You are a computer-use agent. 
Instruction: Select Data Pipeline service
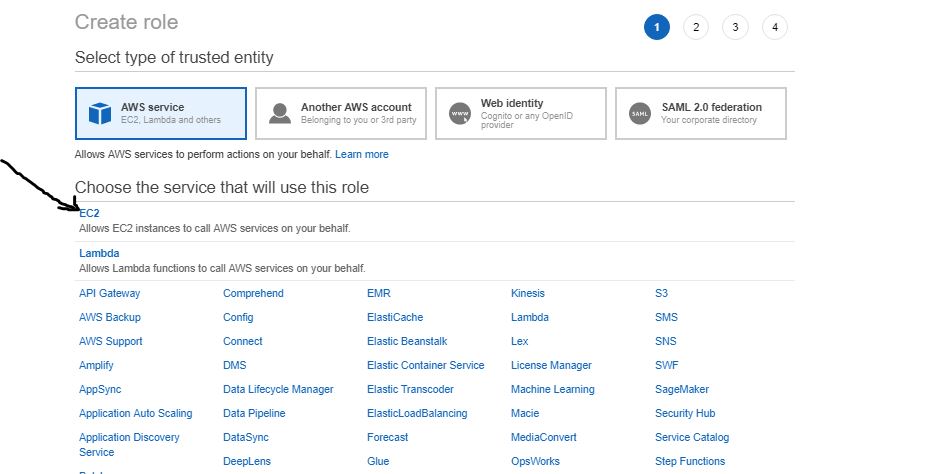pyautogui.click(x=254, y=414)
